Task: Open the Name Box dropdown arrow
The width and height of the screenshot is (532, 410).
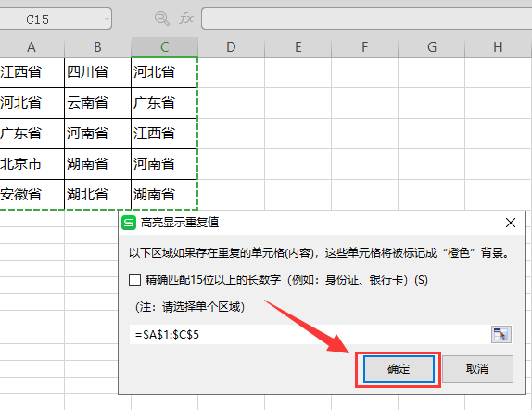Action: pyautogui.click(x=107, y=19)
